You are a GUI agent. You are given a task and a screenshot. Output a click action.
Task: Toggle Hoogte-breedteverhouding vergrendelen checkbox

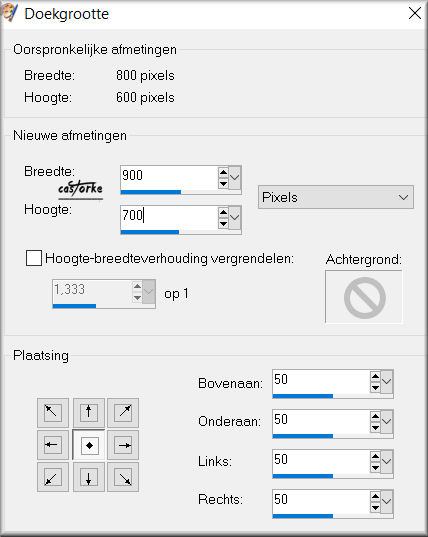[x=34, y=258]
